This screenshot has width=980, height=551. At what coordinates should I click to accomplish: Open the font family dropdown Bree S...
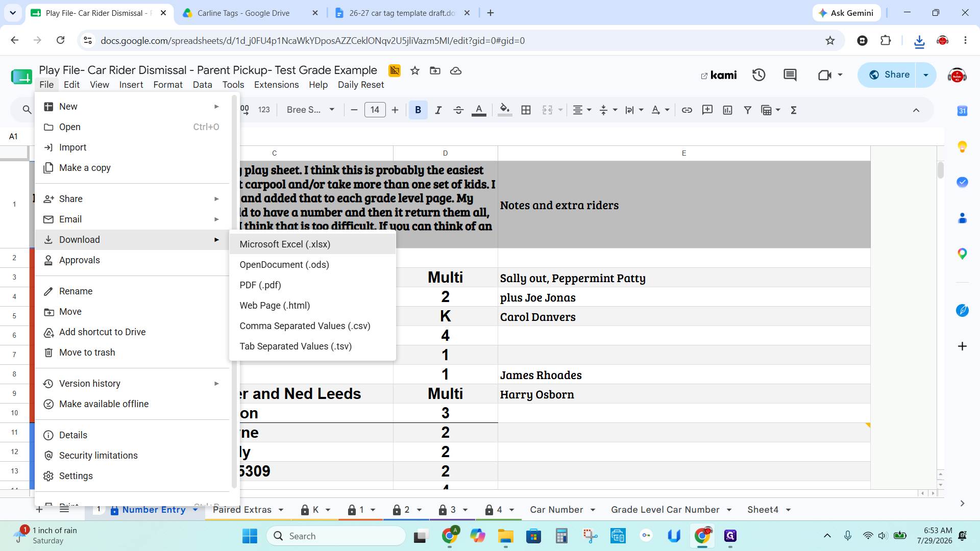(x=310, y=110)
